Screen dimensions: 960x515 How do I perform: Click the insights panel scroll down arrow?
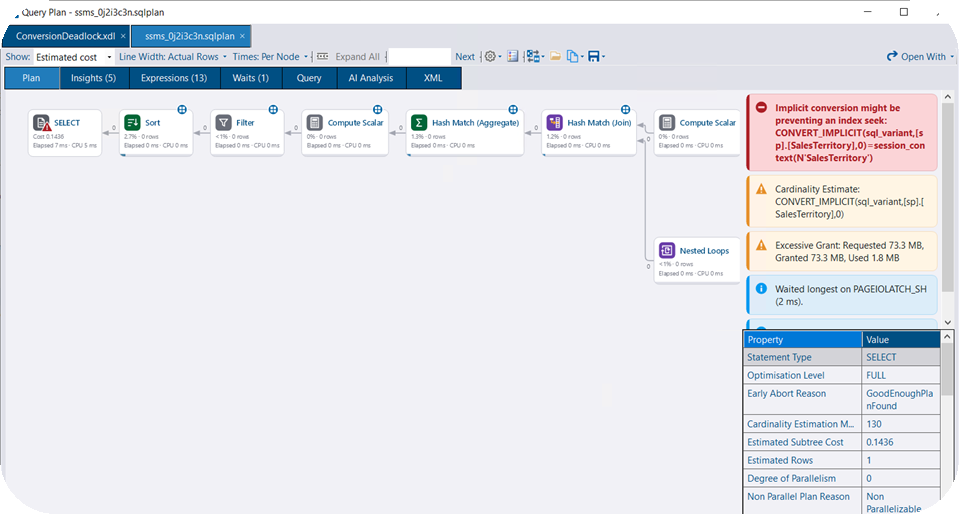click(948, 322)
